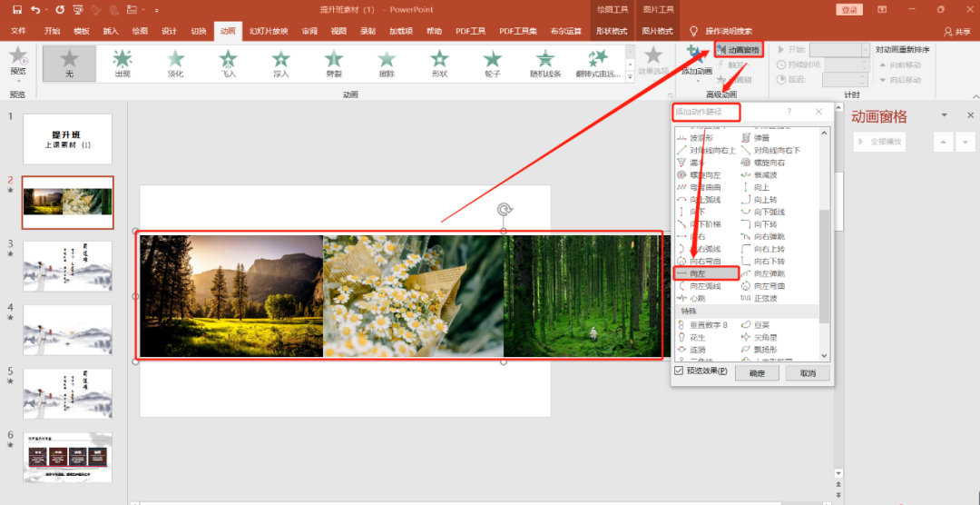Click the 登录 (Sign in) button

(x=848, y=9)
